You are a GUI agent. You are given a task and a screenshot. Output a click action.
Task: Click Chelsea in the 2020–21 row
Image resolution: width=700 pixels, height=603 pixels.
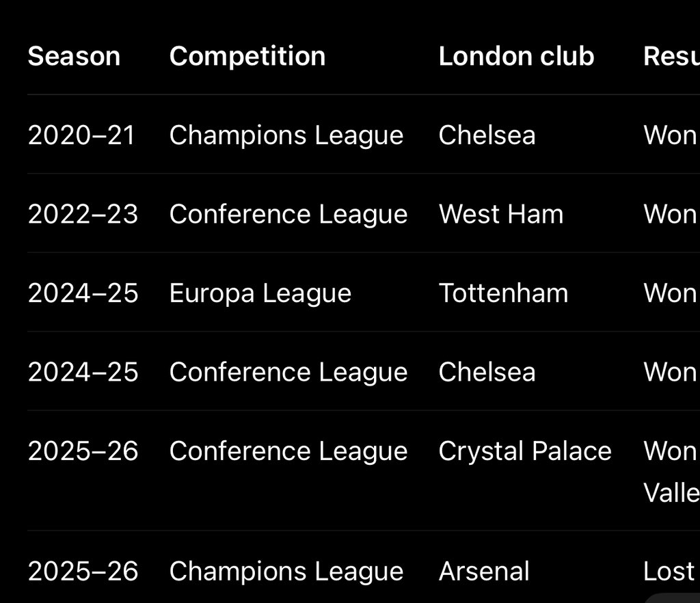pyautogui.click(x=487, y=135)
